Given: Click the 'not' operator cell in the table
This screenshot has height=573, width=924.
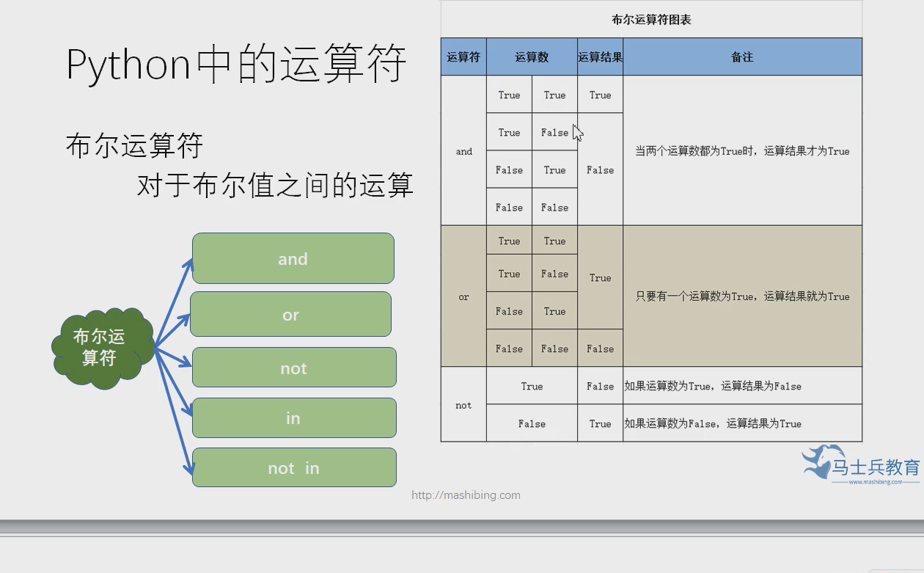Looking at the screenshot, I should (x=463, y=405).
